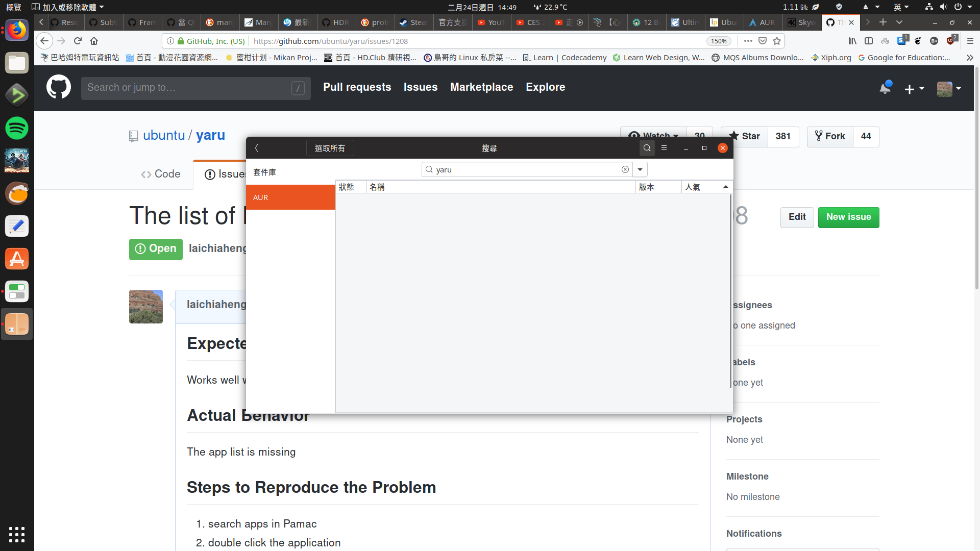Bookmark this page with star icon
Image resolution: width=980 pixels, height=551 pixels.
click(x=777, y=41)
